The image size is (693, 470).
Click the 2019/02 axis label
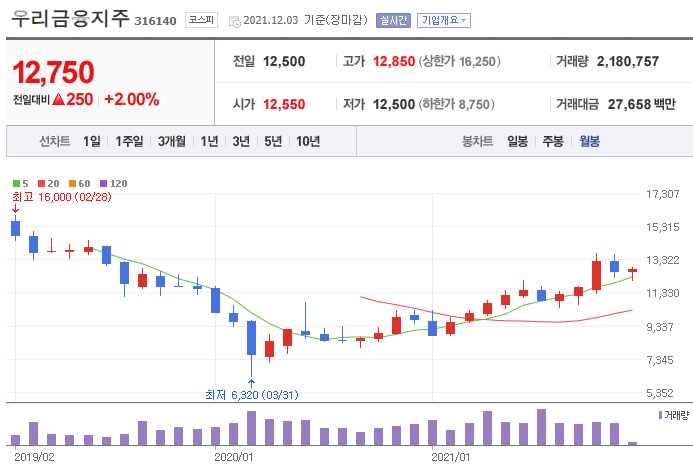click(34, 457)
